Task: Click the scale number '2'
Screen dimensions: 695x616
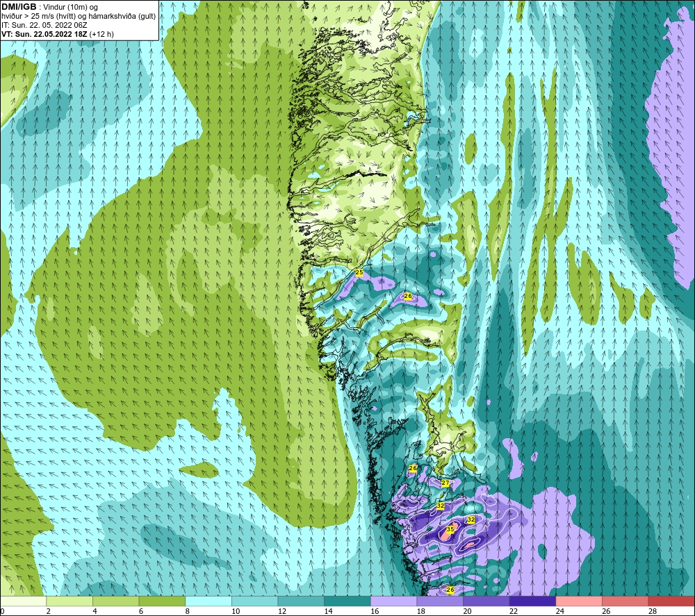Action: coord(49,611)
